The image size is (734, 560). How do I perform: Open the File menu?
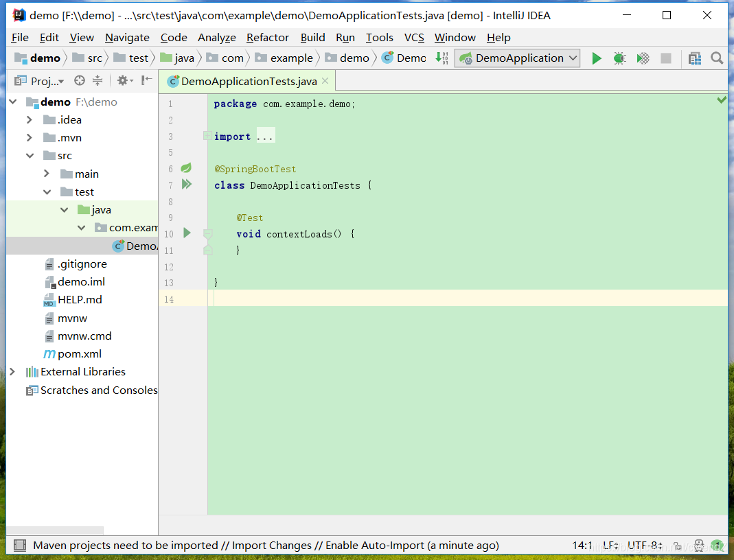click(x=20, y=38)
